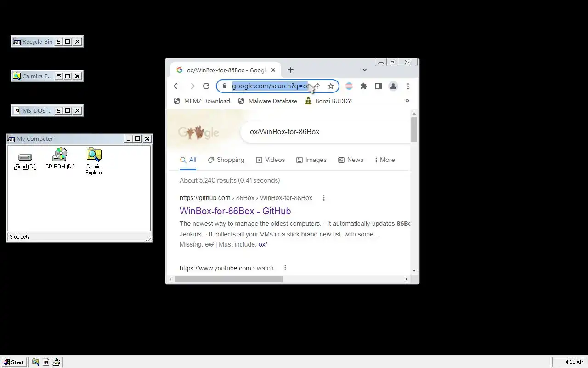Switch to the Videos results tab

270,160
